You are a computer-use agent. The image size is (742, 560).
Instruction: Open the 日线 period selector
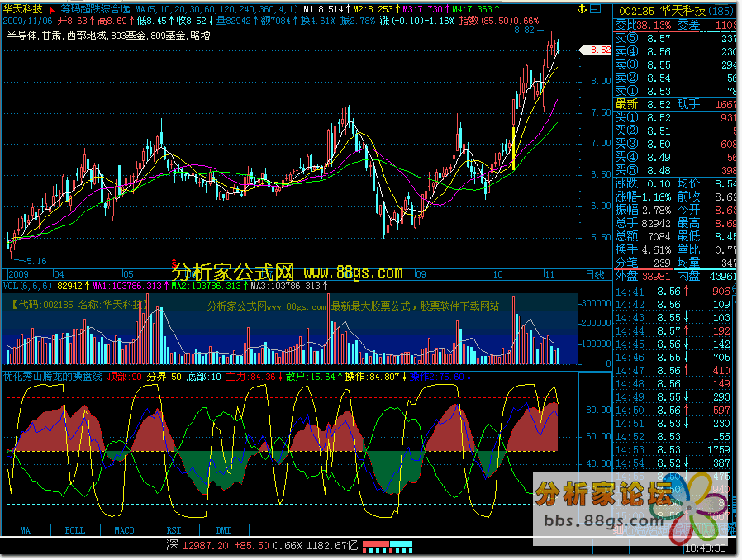(595, 273)
